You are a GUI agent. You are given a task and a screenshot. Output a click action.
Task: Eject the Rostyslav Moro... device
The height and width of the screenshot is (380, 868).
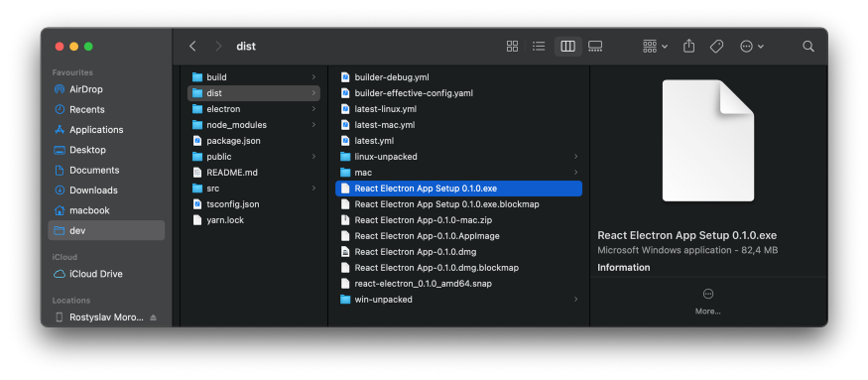coord(154,317)
